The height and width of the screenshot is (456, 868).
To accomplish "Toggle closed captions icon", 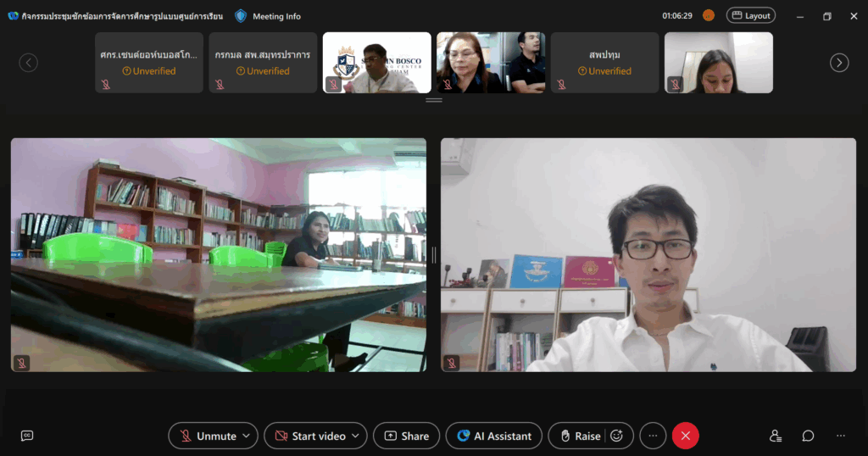I will (x=27, y=436).
